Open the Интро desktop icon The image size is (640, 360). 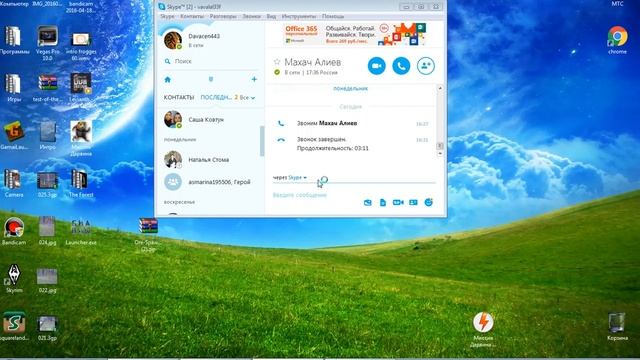(47, 136)
